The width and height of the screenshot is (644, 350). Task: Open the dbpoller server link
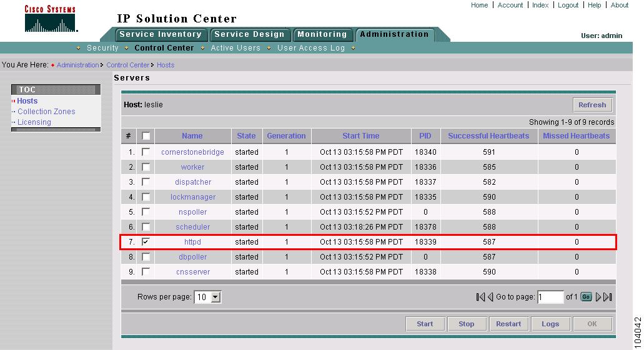[x=192, y=257]
